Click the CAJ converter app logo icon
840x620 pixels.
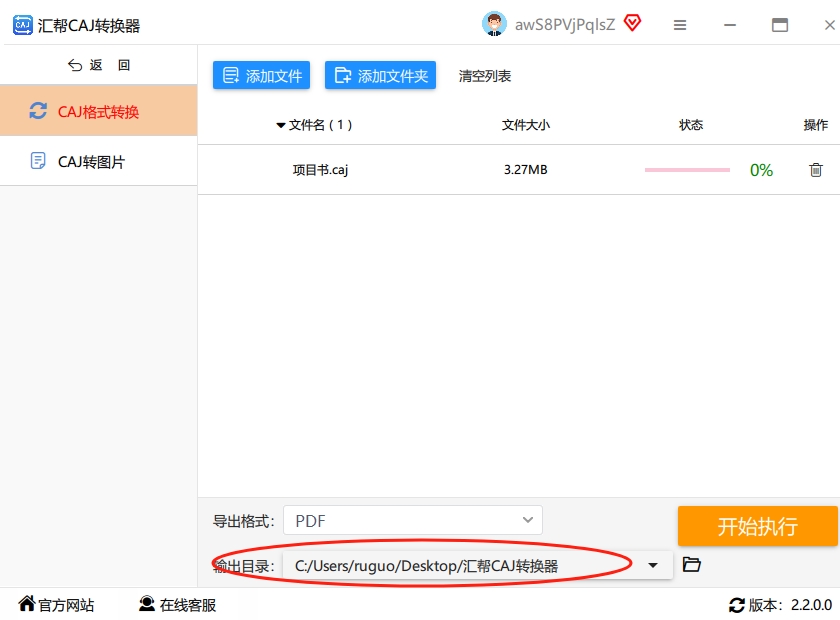click(x=22, y=25)
